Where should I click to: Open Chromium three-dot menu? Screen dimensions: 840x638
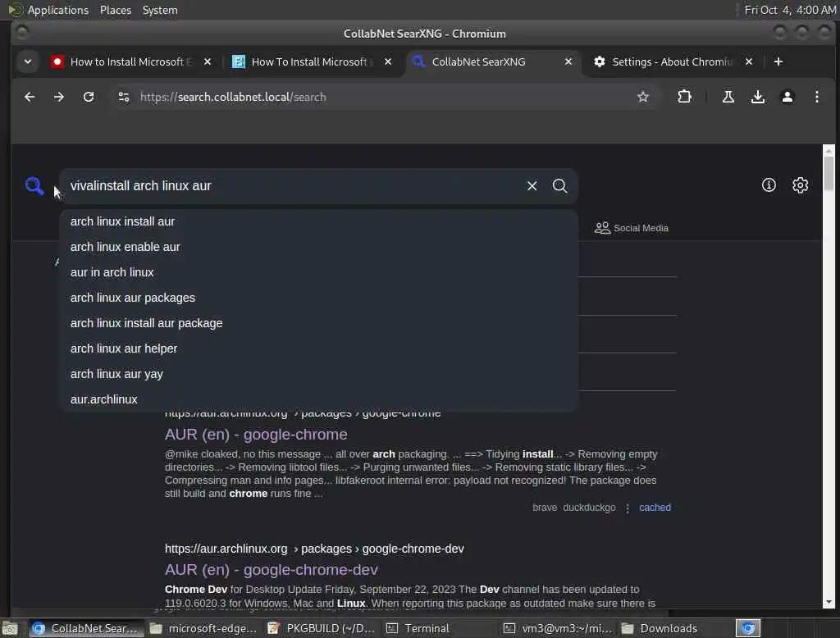pyautogui.click(x=816, y=97)
